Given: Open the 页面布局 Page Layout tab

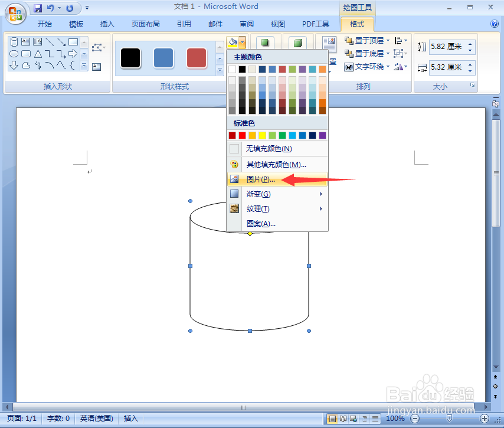Looking at the screenshot, I should pyautogui.click(x=146, y=24).
